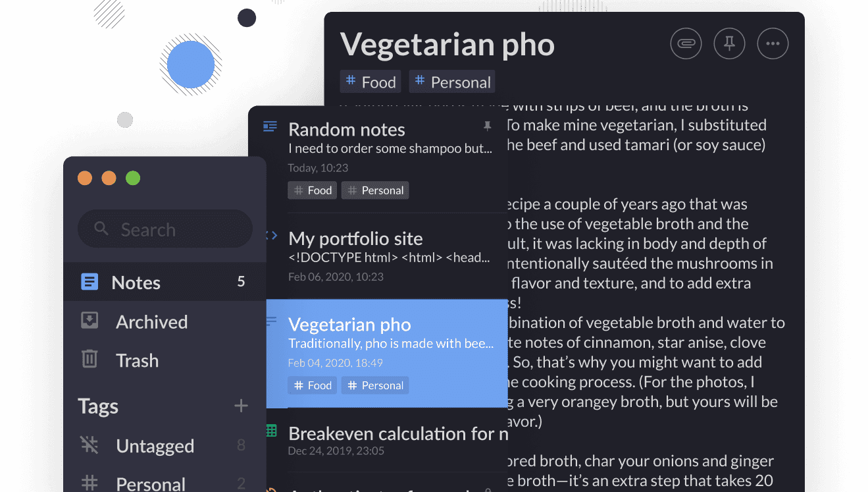The height and width of the screenshot is (492, 868).
Task: Pin the Vegetarian pho note
Action: pyautogui.click(x=729, y=43)
